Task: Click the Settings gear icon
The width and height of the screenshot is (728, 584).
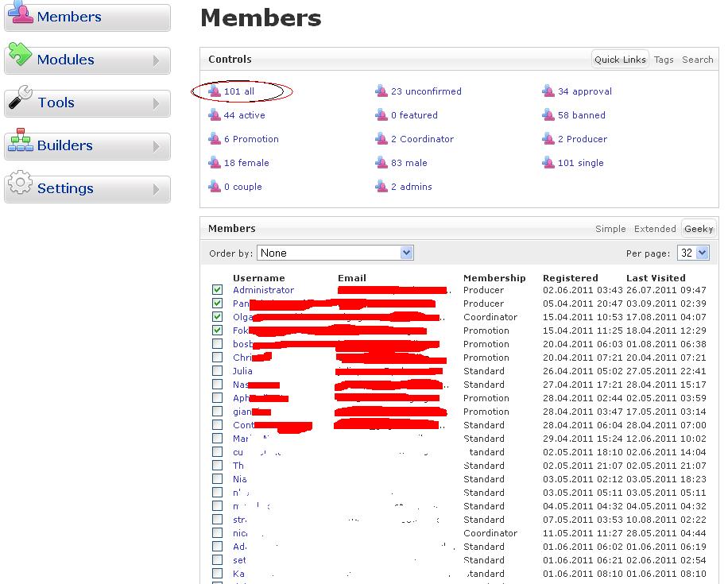Action: coord(20,186)
